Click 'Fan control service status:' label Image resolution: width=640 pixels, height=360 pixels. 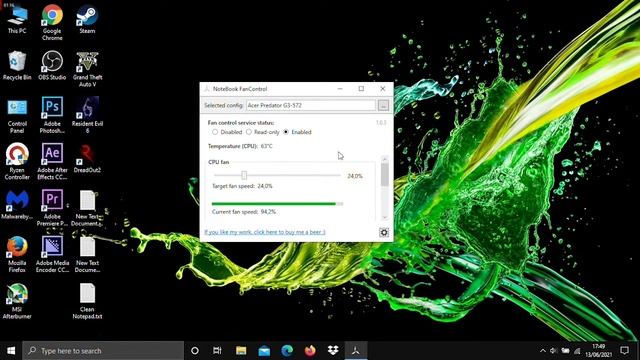point(241,122)
